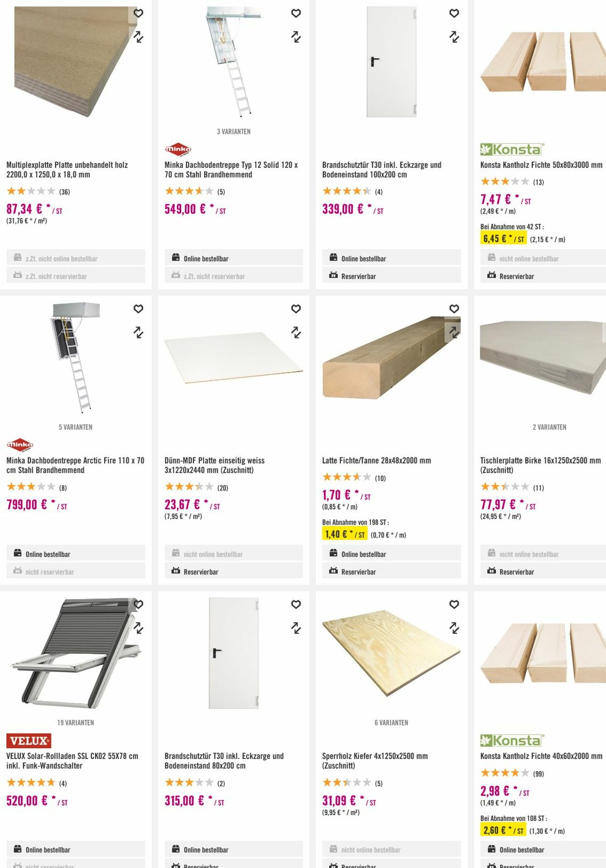Screen dimensions: 606x868
Task: Click the VELUX brand logo
Action: pyautogui.click(x=29, y=740)
